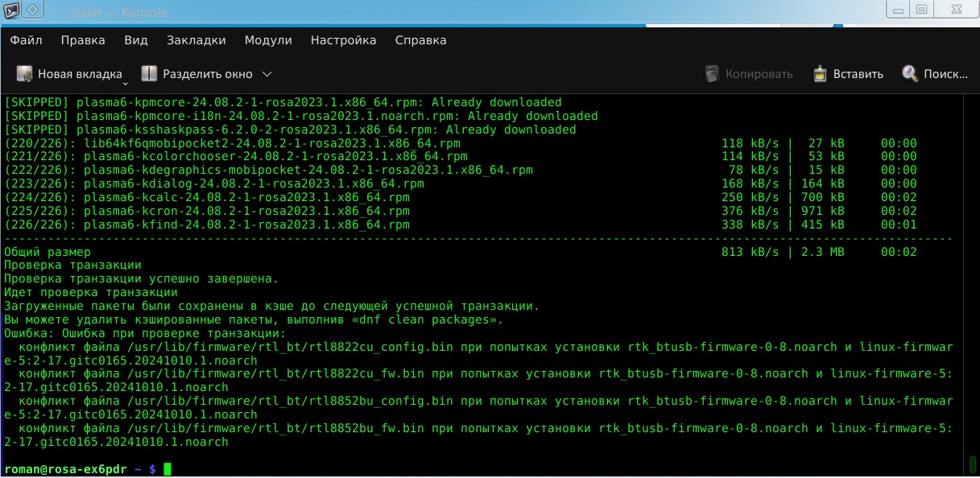Click the rtl8852bu_config.bin conflict line

click(x=478, y=408)
